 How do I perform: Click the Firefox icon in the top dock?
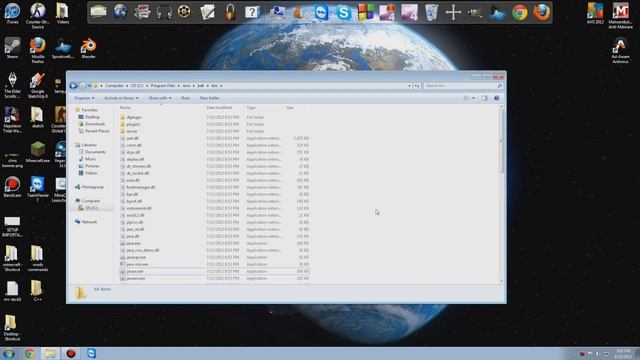click(x=542, y=12)
